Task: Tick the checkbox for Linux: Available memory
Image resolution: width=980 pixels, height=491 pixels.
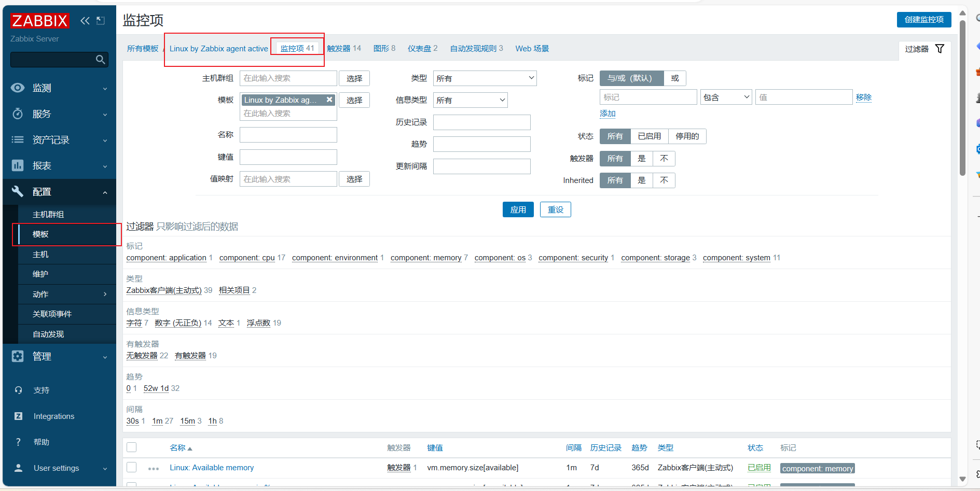Action: point(132,467)
